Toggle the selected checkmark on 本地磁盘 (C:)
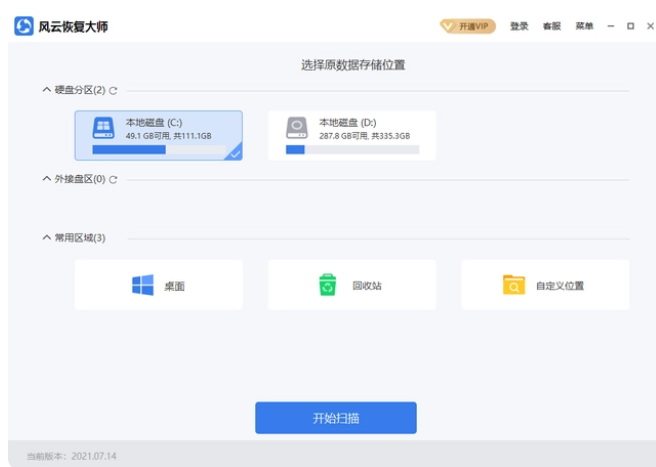The height and width of the screenshot is (467, 656). [x=236, y=154]
